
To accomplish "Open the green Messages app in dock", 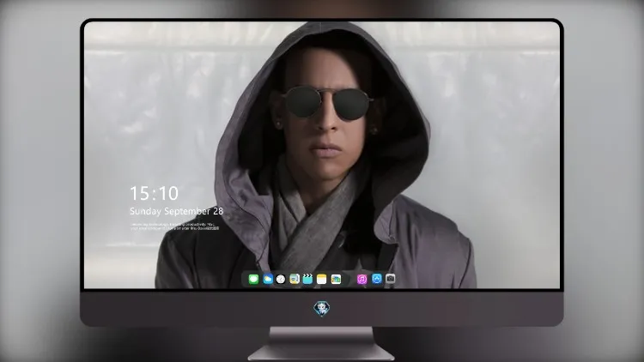I will [x=253, y=280].
